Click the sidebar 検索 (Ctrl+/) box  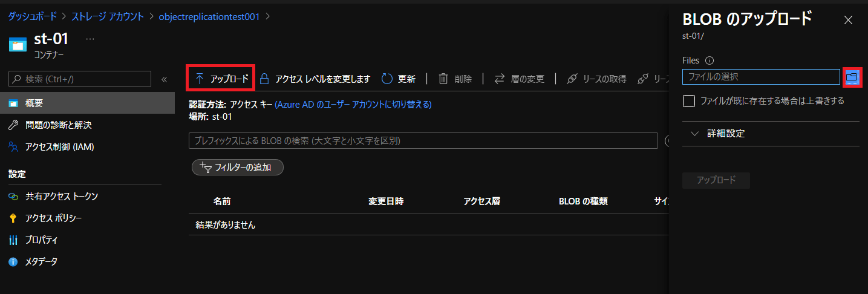(x=80, y=79)
